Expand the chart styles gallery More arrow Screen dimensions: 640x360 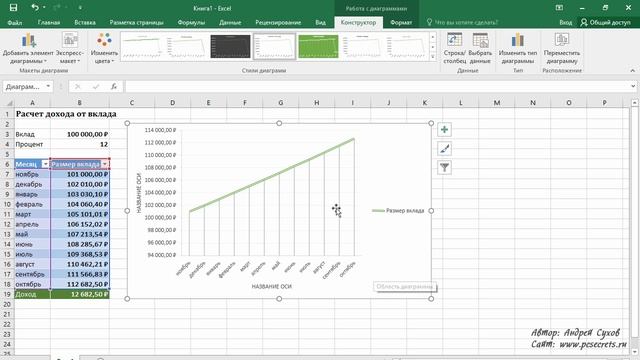pos(433,57)
